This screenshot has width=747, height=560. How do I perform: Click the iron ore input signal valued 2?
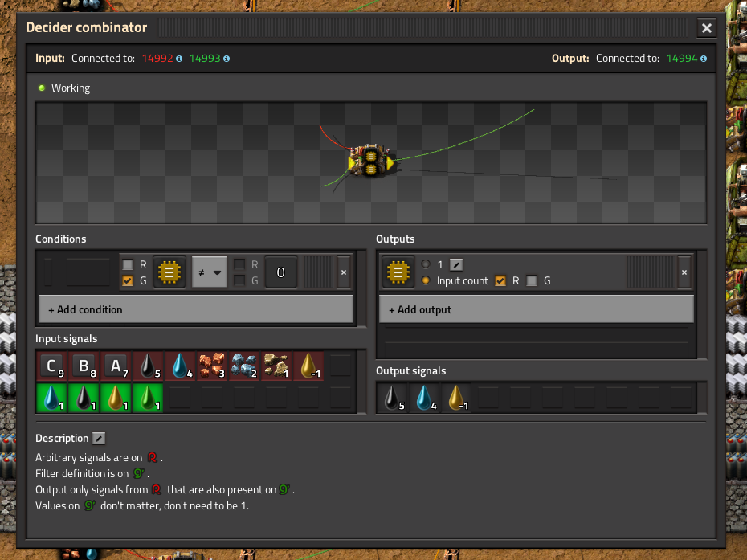244,366
